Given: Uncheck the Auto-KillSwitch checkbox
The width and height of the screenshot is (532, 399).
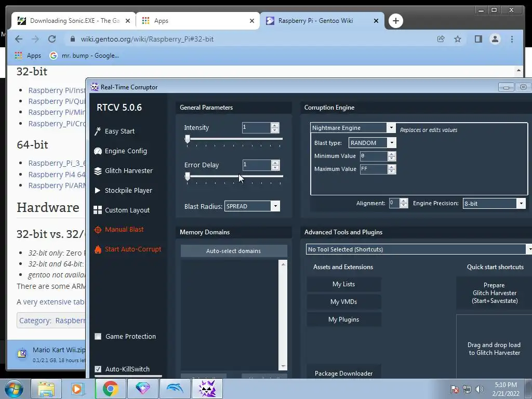Looking at the screenshot, I should pyautogui.click(x=98, y=369).
